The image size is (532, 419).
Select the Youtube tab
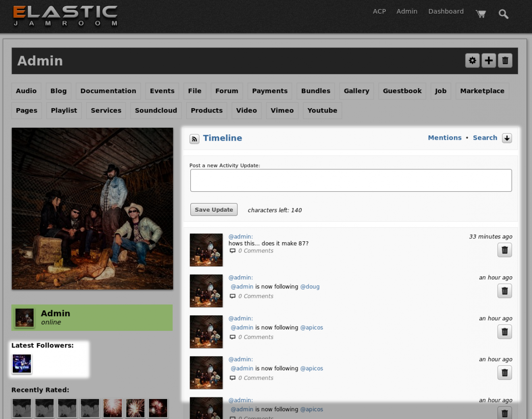click(x=323, y=111)
